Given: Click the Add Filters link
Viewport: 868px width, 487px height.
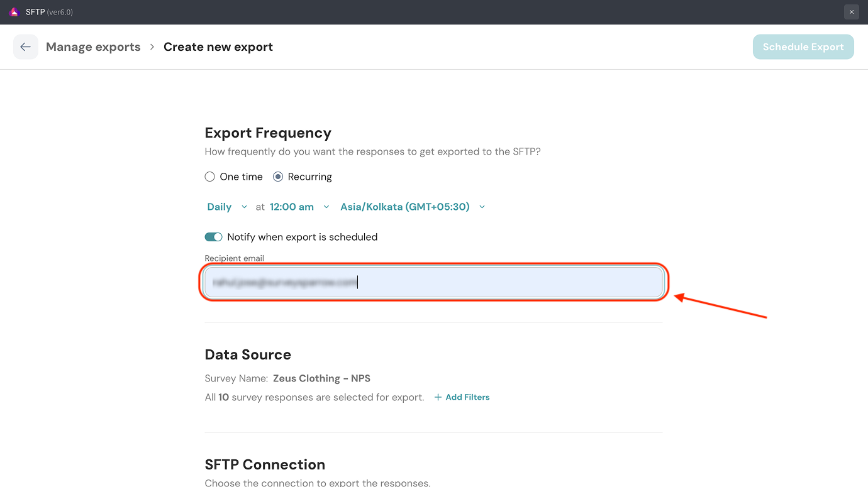Looking at the screenshot, I should [467, 397].
